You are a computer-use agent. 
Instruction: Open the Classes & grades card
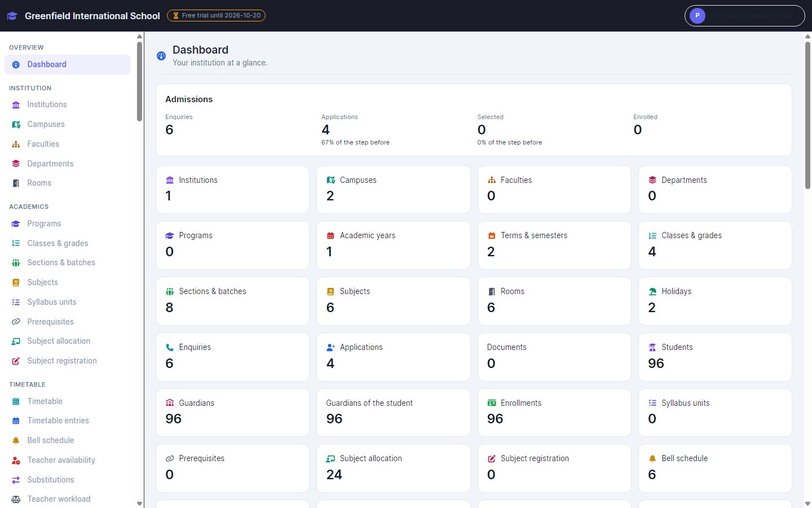[715, 245]
